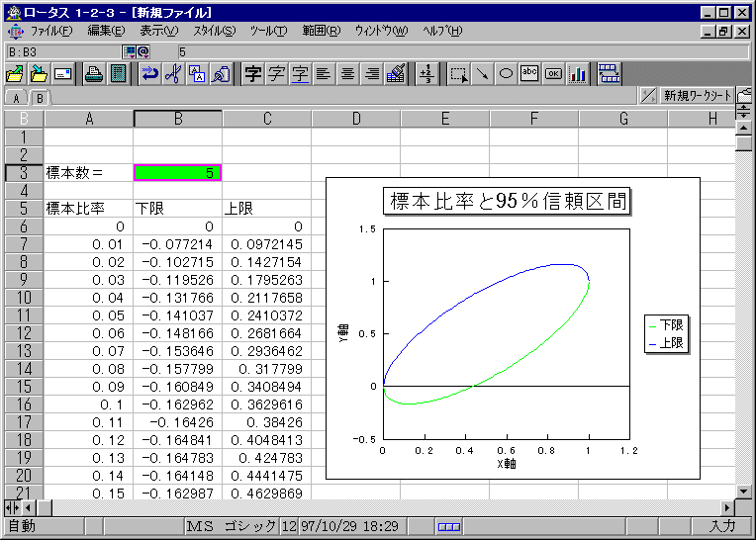
Task: Click the SmartIcons selector in status bar
Action: [449, 526]
